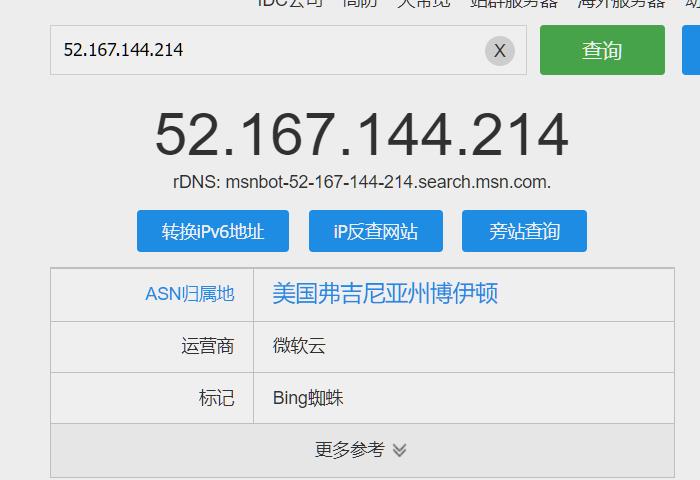The width and height of the screenshot is (700, 480).
Task: Select the 标记 row label
Action: click(x=217, y=398)
